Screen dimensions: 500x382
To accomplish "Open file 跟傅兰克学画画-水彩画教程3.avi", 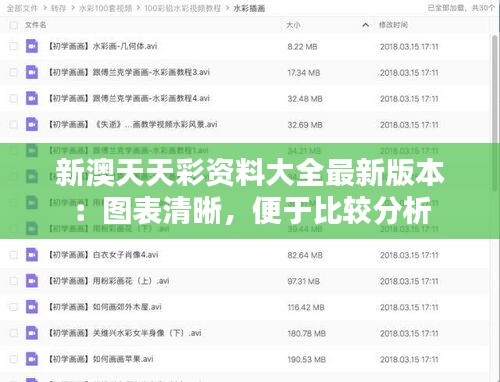I will (x=129, y=72).
